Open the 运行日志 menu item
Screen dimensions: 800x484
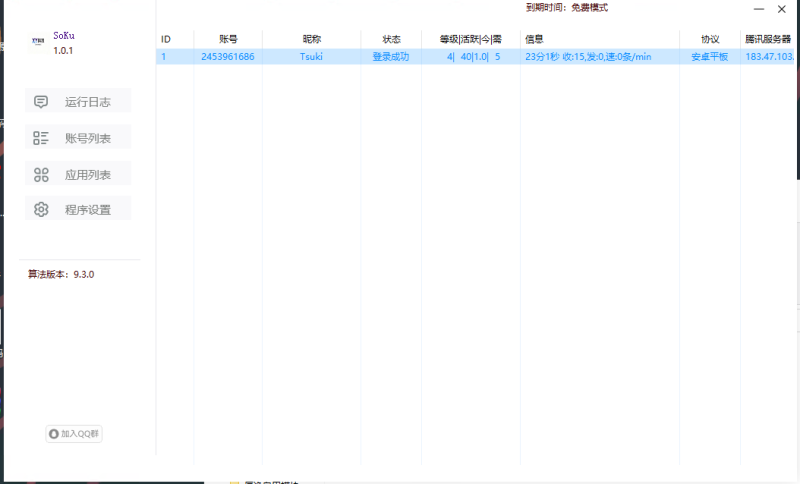78,101
